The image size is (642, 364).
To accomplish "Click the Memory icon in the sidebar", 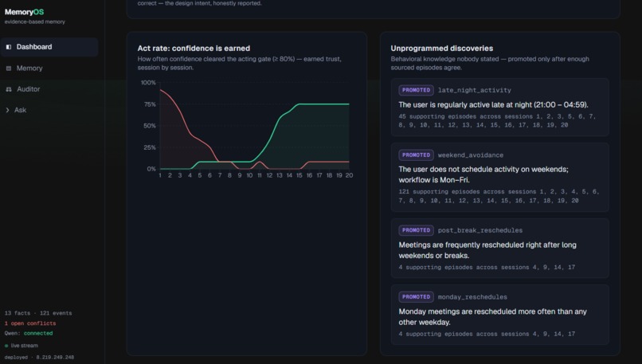I will 9,68.
